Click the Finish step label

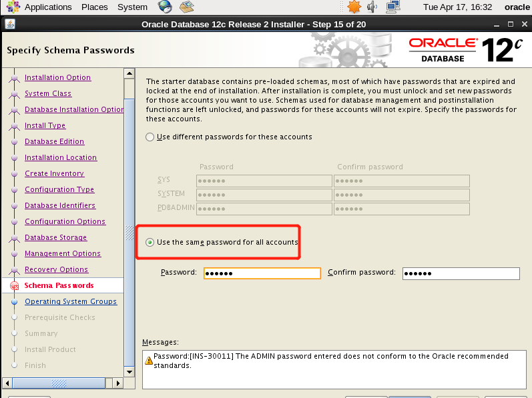[x=35, y=365]
